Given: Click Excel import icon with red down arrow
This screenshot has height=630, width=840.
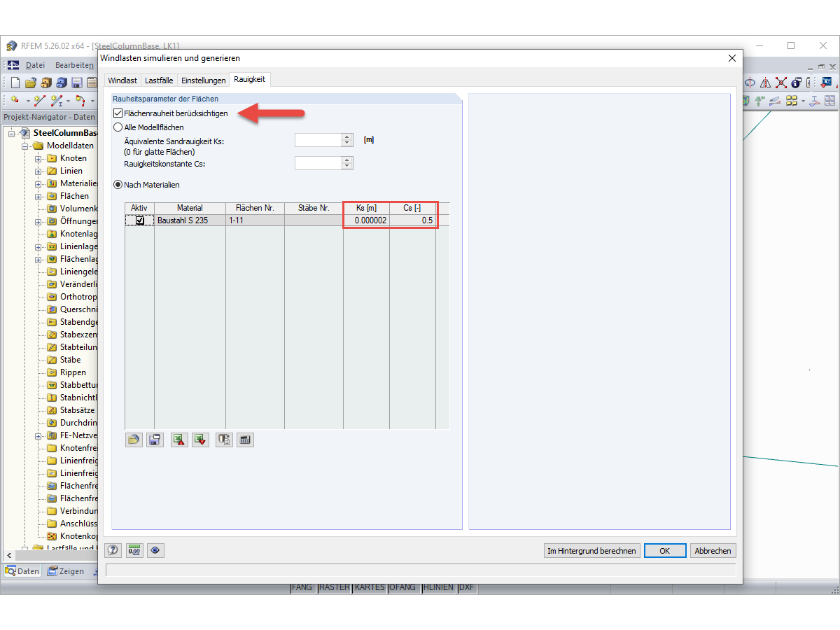Looking at the screenshot, I should pyautogui.click(x=201, y=440).
